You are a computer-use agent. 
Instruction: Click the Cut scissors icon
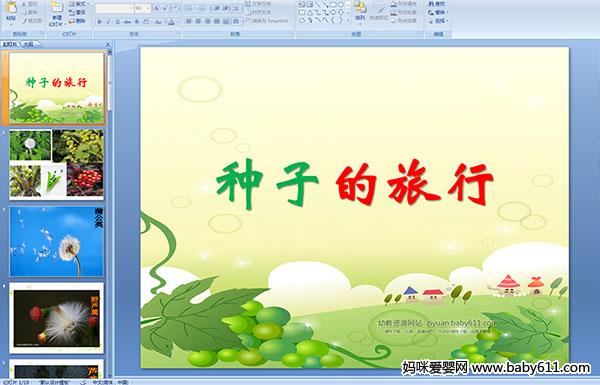pyautogui.click(x=24, y=4)
